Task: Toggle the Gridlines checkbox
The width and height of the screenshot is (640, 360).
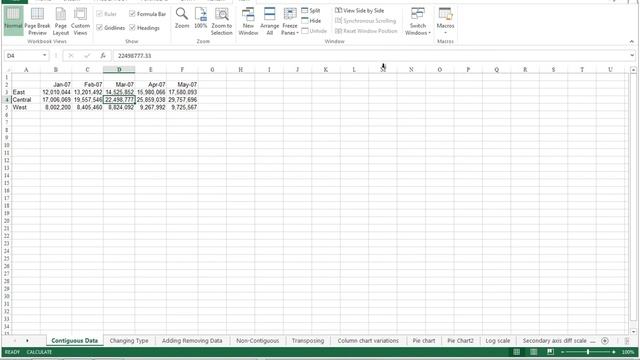Action: (111, 28)
